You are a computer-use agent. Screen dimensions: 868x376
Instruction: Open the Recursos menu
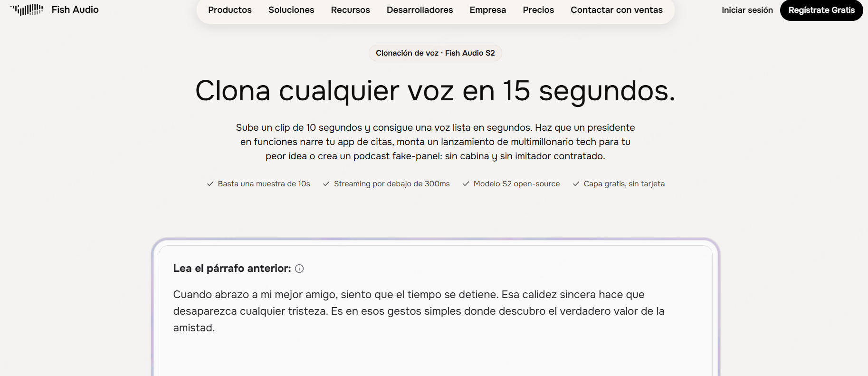click(x=351, y=10)
